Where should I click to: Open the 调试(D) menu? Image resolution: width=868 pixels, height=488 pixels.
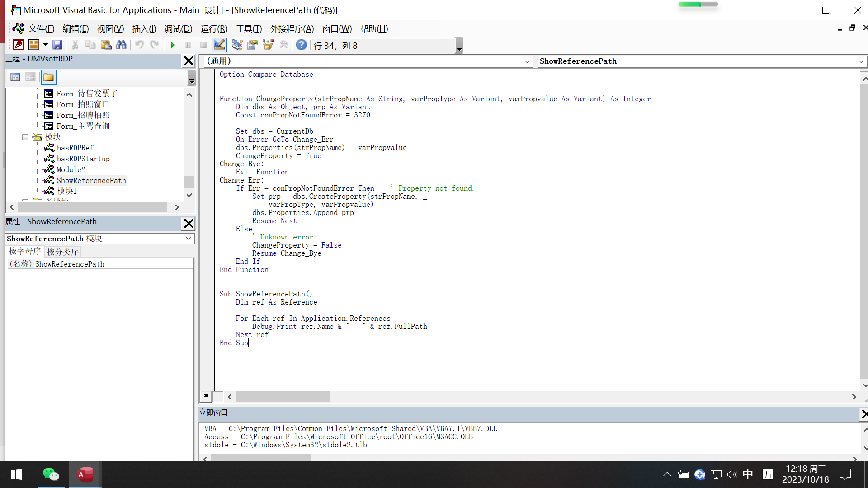(178, 28)
